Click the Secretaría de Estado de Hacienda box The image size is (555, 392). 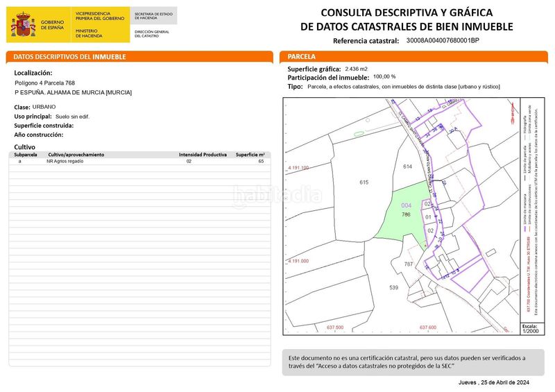[x=151, y=15]
